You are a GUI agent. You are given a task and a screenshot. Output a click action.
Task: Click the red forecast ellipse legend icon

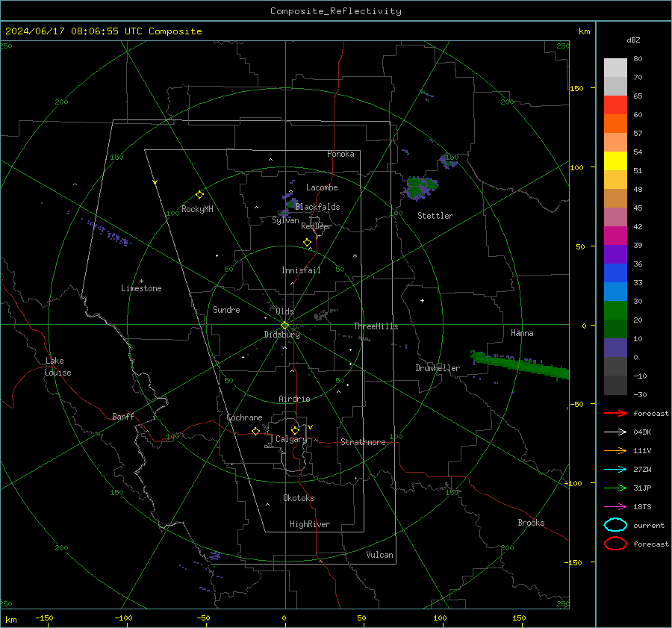click(x=615, y=544)
